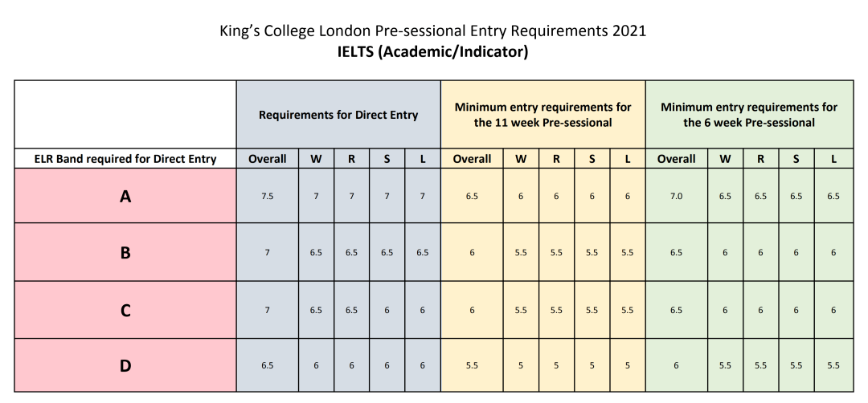This screenshot has height=403, width=868.
Task: Click band A 11 week overall 6.5 cell
Action: coord(473,196)
